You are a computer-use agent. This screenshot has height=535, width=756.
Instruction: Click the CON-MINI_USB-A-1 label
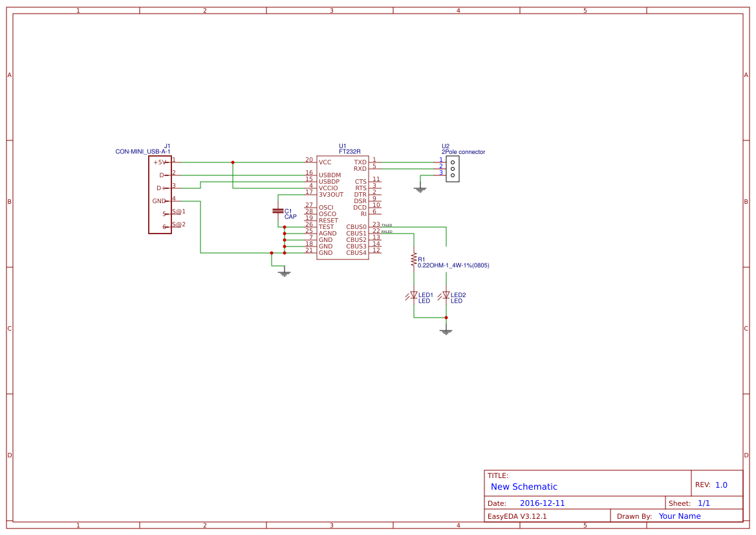143,151
